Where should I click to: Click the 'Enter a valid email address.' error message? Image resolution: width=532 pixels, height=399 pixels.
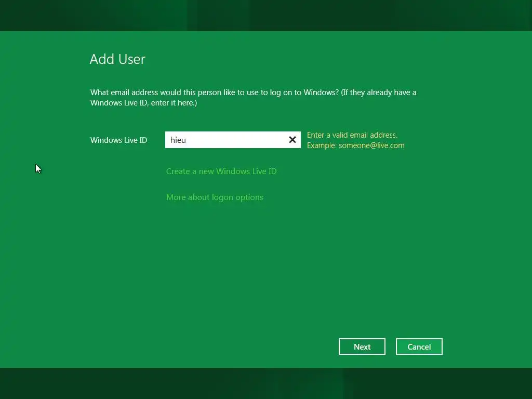click(x=352, y=135)
